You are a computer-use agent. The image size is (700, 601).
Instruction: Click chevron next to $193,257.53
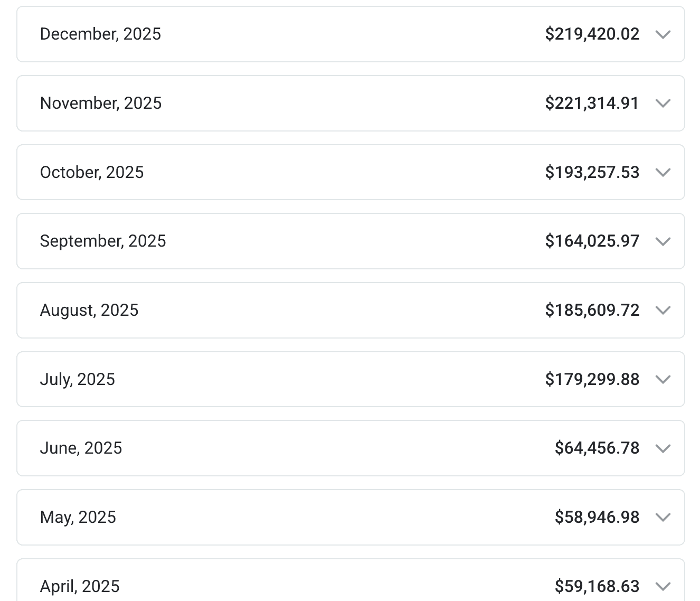[663, 173]
